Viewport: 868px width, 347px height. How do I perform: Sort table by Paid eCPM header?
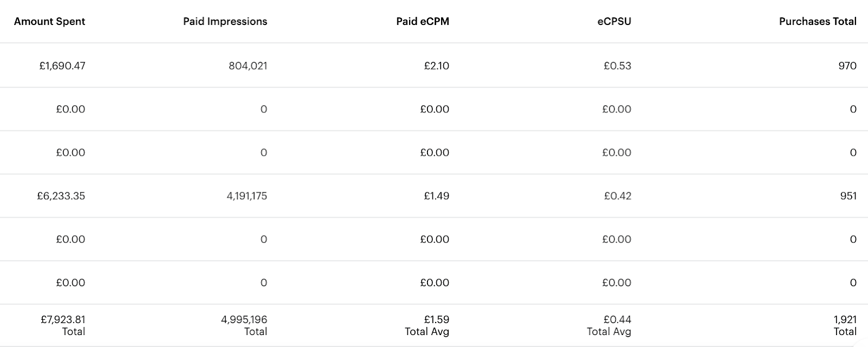[x=423, y=22]
